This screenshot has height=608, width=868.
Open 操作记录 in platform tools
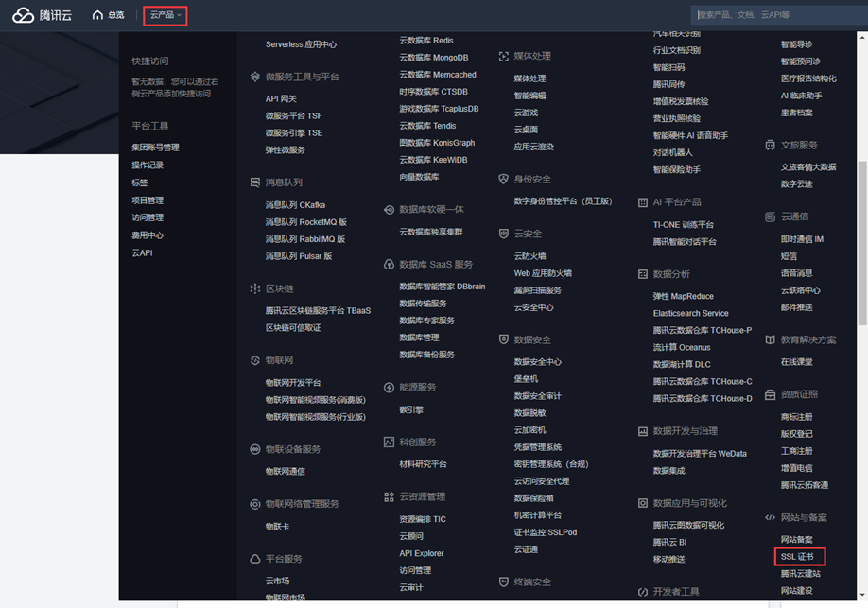[148, 165]
